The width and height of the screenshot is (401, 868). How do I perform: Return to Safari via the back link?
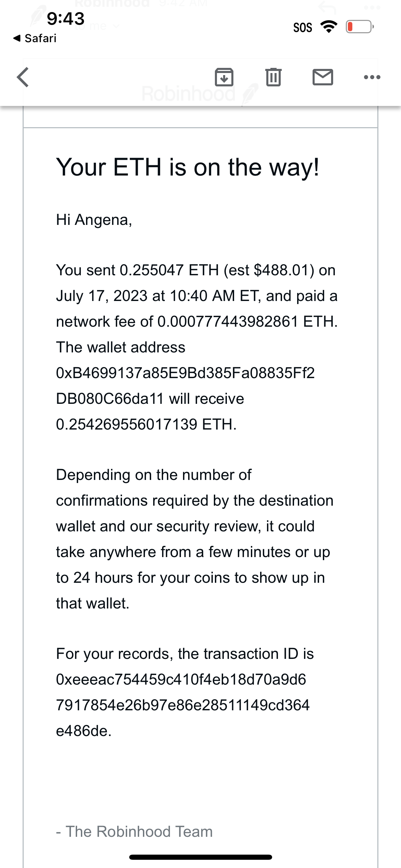point(35,38)
